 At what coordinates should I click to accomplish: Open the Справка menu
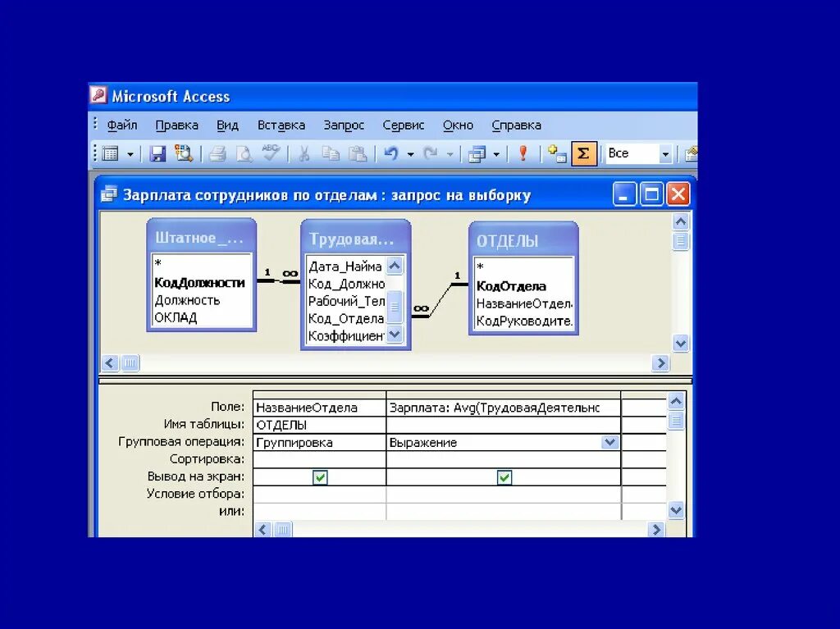tap(517, 125)
